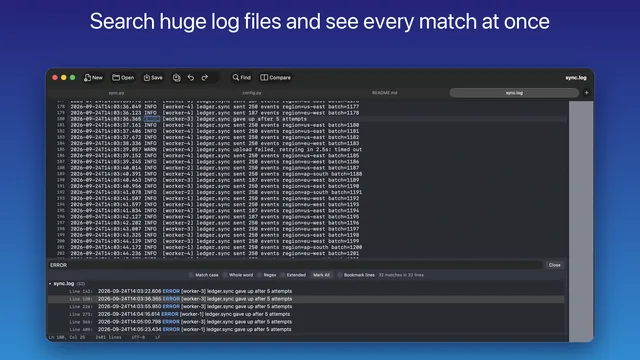Click the 'Ln 180, Col 25' status entry

point(67,338)
